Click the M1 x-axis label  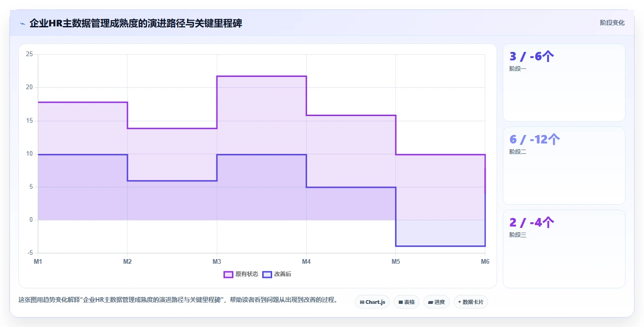[x=38, y=261]
